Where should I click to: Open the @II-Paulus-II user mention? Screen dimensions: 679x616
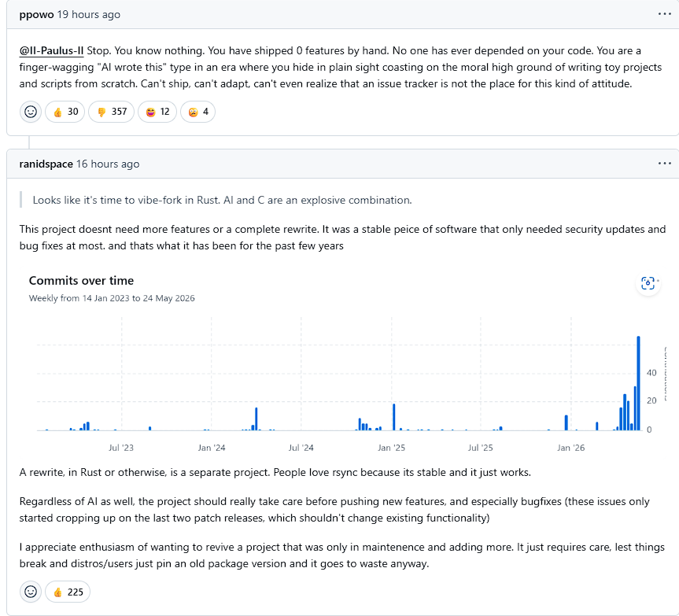click(x=51, y=50)
